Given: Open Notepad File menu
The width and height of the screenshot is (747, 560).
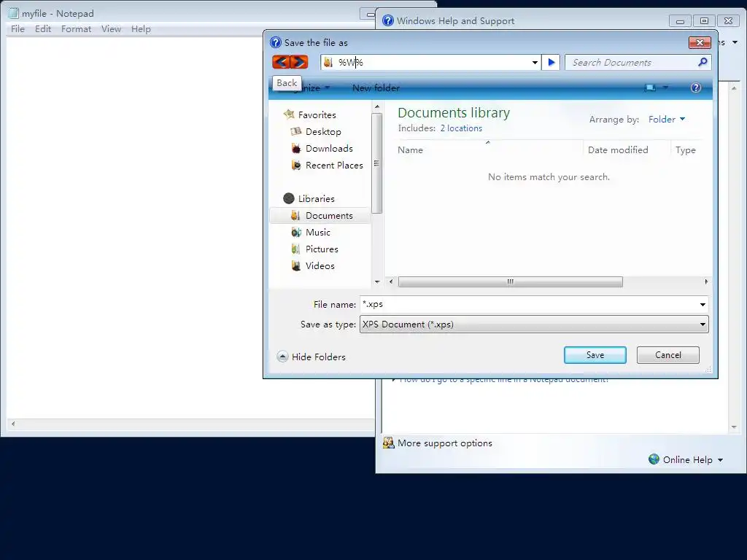Looking at the screenshot, I should tap(18, 28).
